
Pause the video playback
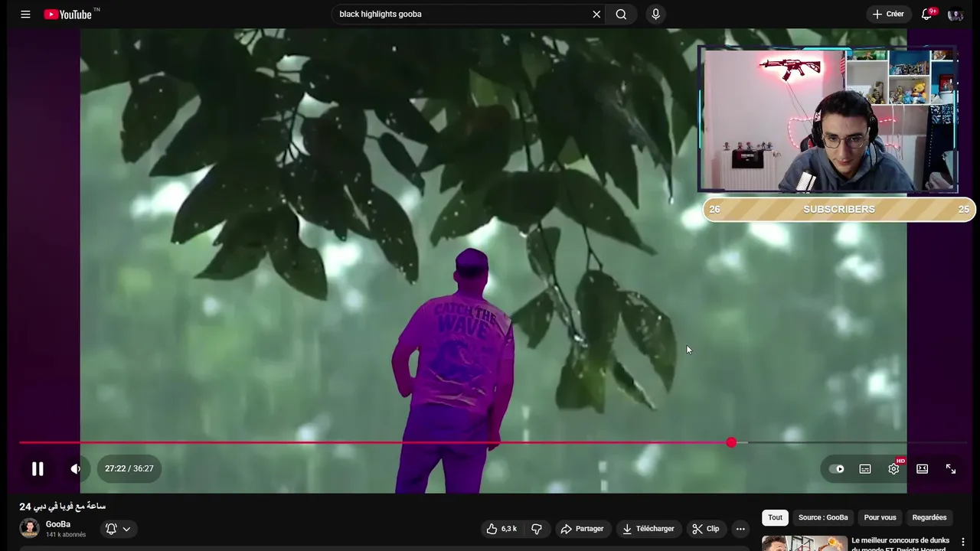(38, 468)
